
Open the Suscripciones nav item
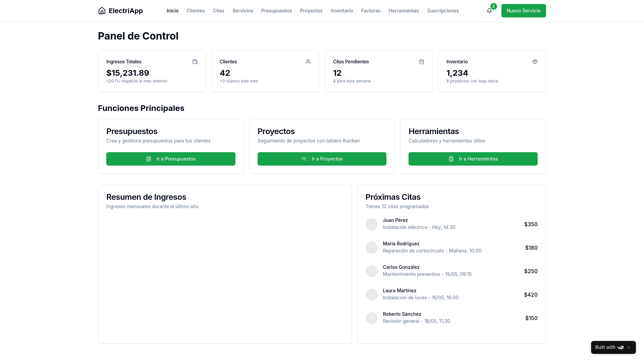(443, 11)
